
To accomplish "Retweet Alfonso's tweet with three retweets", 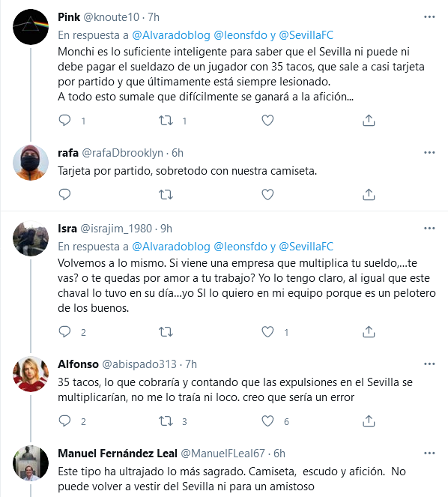I will (x=166, y=421).
